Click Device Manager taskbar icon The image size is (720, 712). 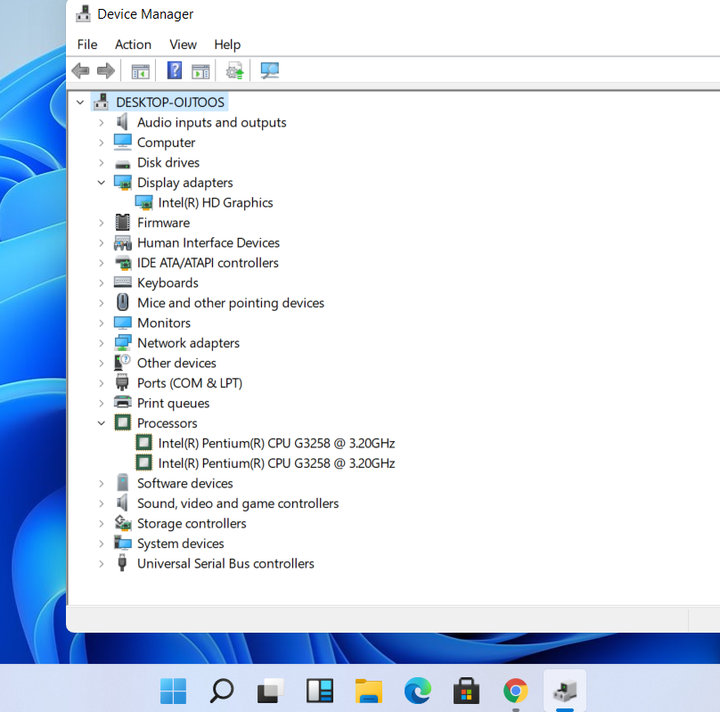pos(565,690)
